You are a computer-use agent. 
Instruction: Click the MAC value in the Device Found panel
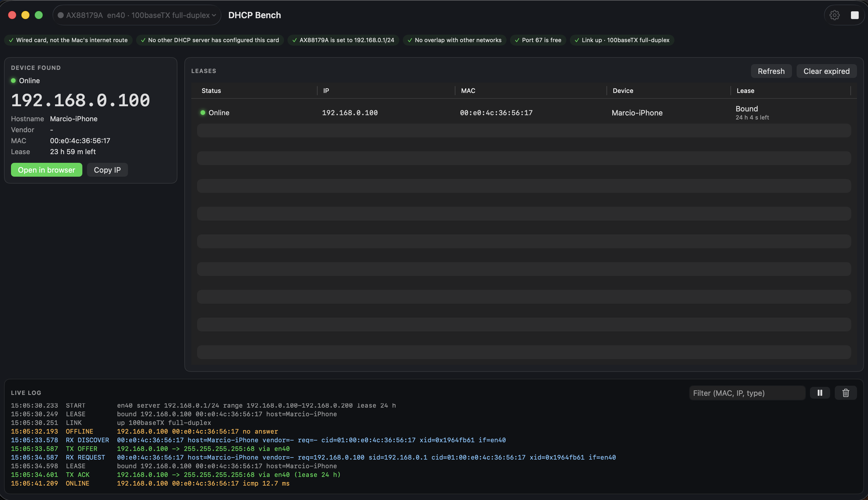point(80,141)
